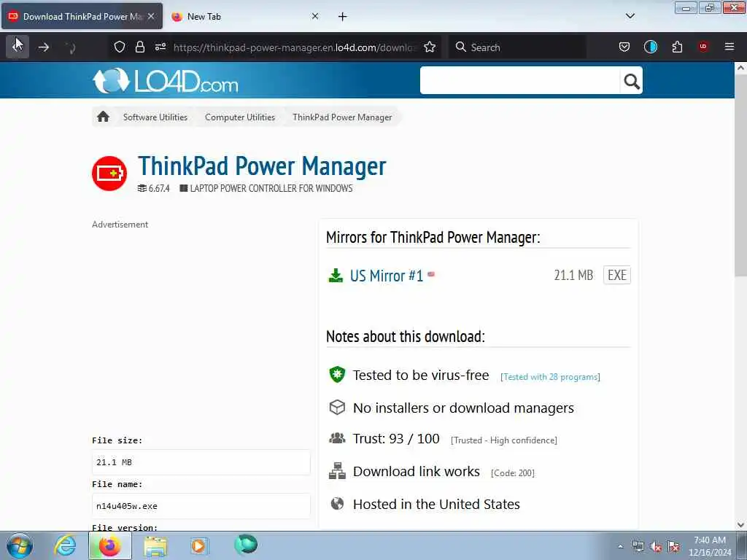The width and height of the screenshot is (747, 560).
Task: Open the ThinkPad Power Manager breadcrumb
Action: 342,117
